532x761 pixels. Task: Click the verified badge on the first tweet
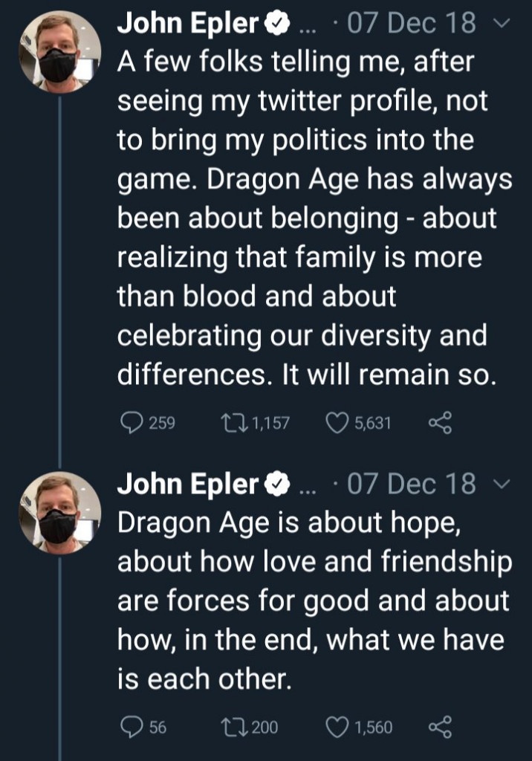click(275, 25)
